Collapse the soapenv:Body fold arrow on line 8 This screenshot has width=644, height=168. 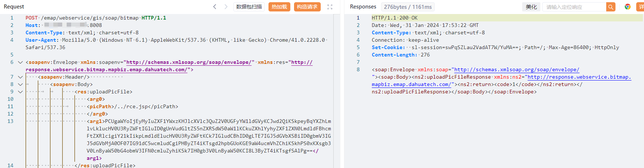pos(20,84)
